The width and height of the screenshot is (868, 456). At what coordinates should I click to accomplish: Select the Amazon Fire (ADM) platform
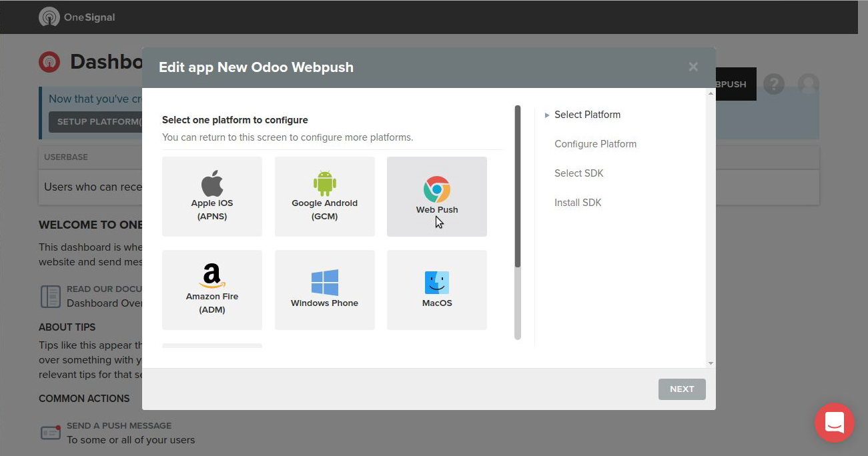pyautogui.click(x=212, y=290)
